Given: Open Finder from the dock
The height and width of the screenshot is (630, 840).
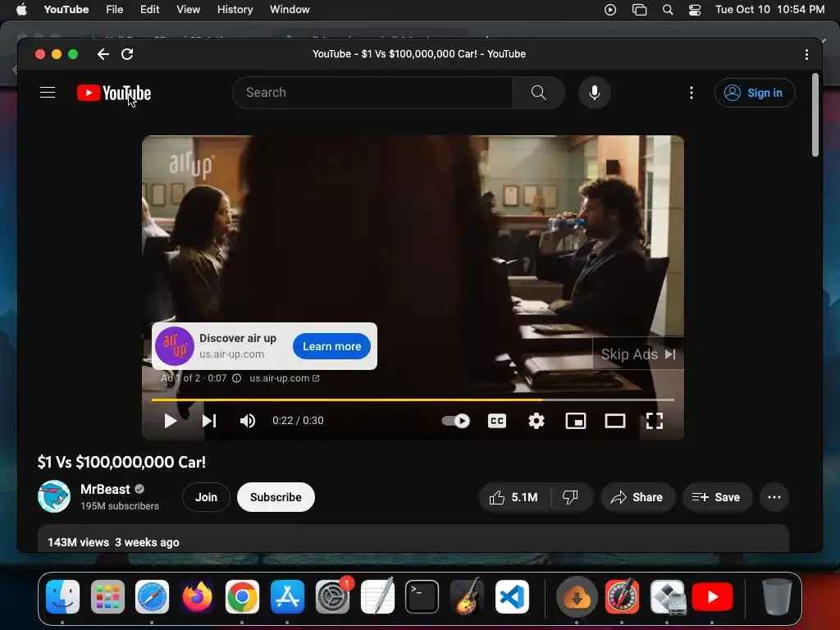Looking at the screenshot, I should [62, 597].
